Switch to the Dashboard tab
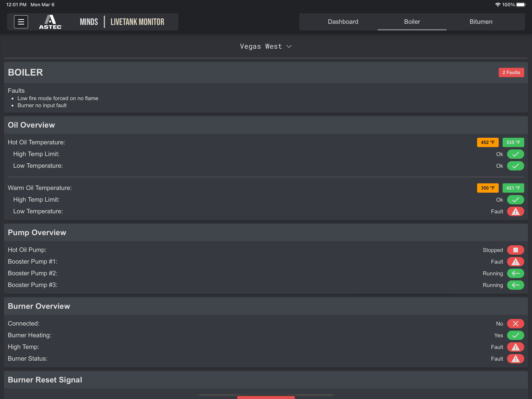The height and width of the screenshot is (399, 532). pos(343,22)
